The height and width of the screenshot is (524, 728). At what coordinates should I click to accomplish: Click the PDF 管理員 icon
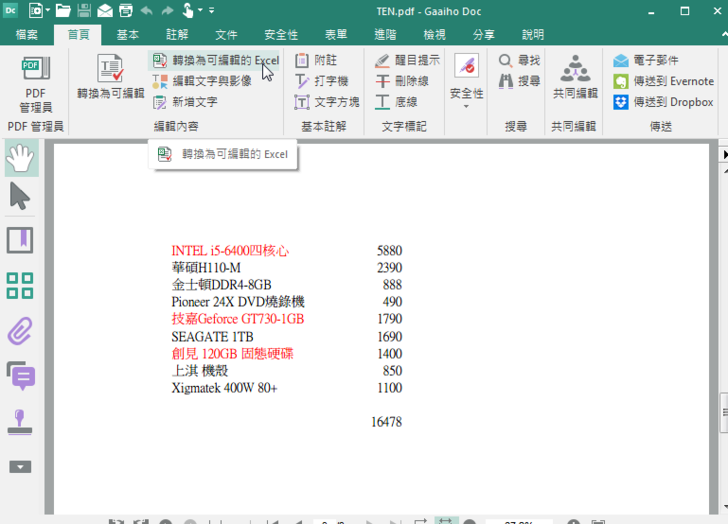(x=35, y=83)
